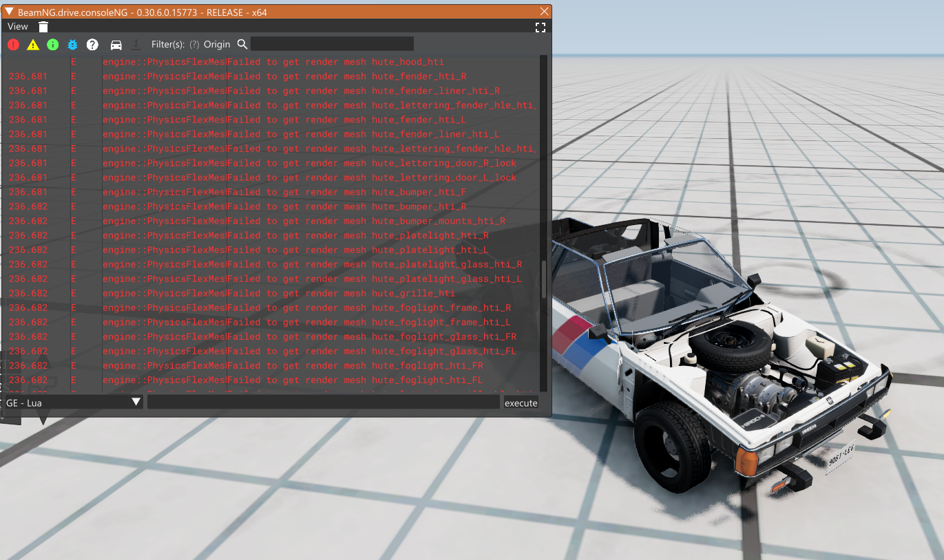Select log line hute_fender_liner_hti_R
Image resolution: width=944 pixels, height=560 pixels.
[272, 91]
